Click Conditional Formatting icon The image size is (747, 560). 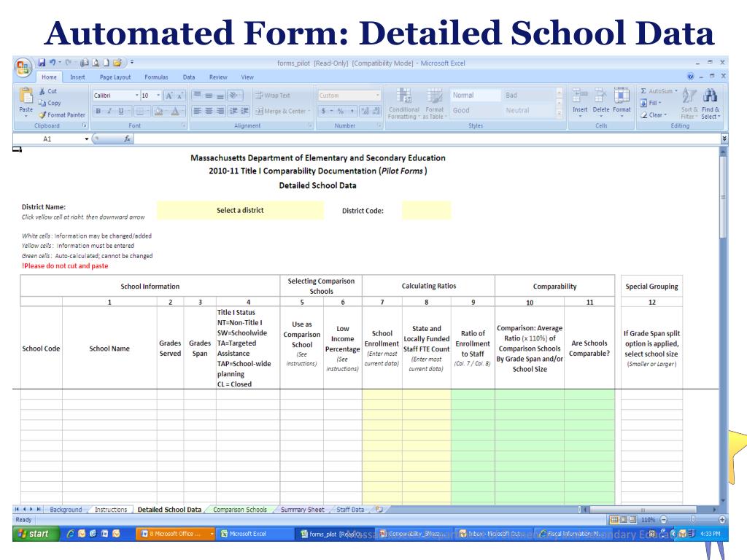coord(404,96)
